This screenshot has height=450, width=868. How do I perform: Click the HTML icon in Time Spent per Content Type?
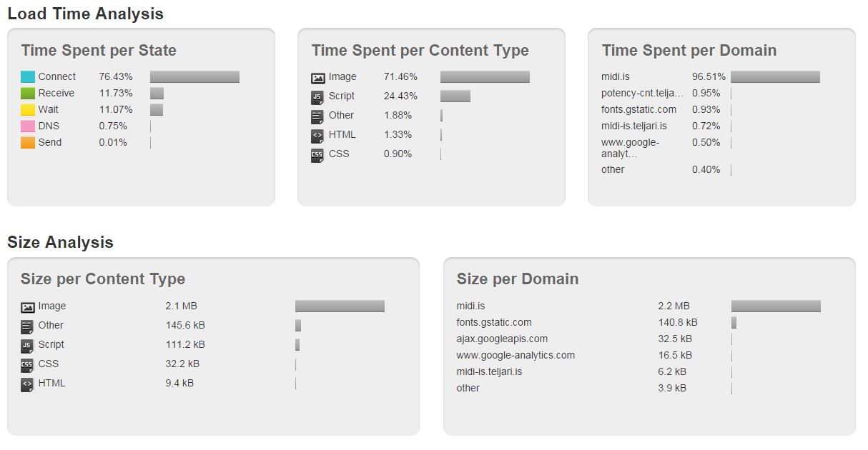(x=318, y=136)
